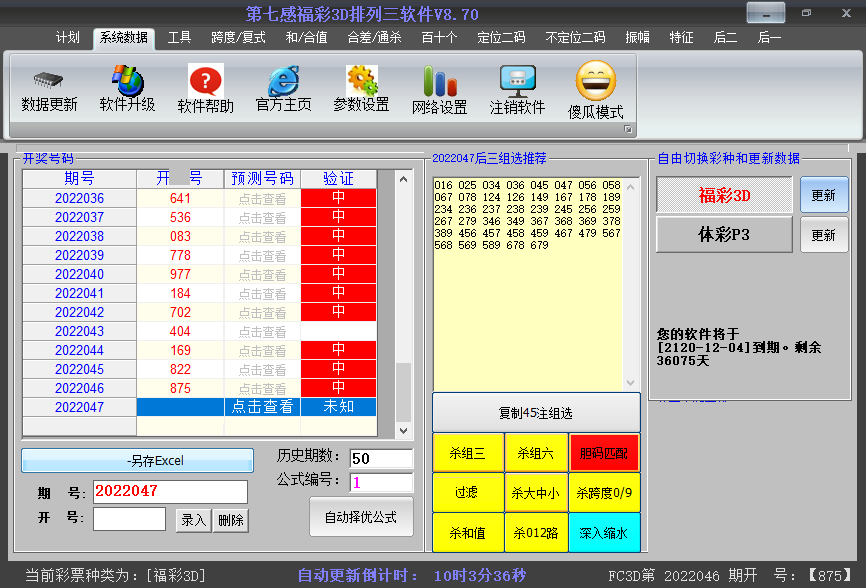
Task: Click the 开号 input field
Action: pos(129,519)
